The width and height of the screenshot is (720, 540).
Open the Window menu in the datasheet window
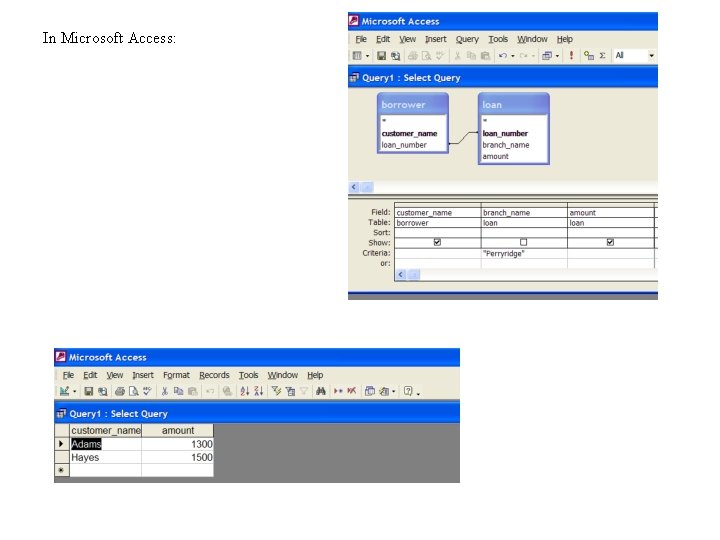282,375
